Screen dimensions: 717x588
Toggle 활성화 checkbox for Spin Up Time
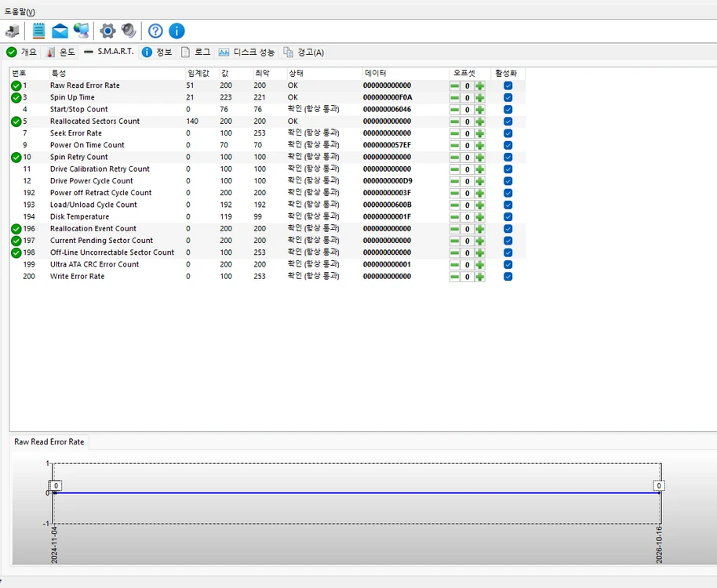(508, 97)
